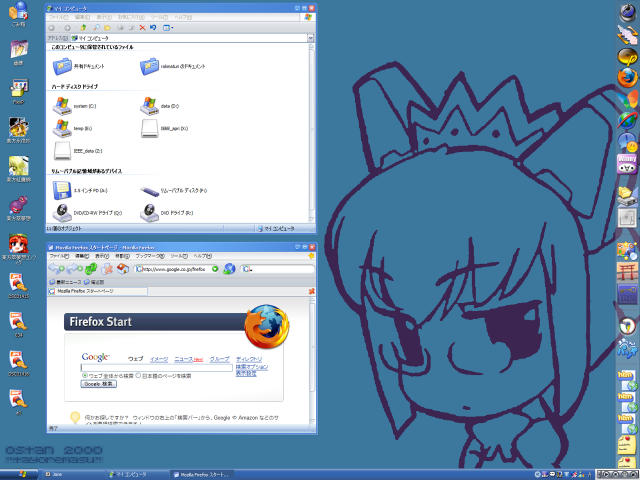Click green Go button beside Firefox URL
The height and width of the screenshot is (480, 640).
[x=215, y=269]
